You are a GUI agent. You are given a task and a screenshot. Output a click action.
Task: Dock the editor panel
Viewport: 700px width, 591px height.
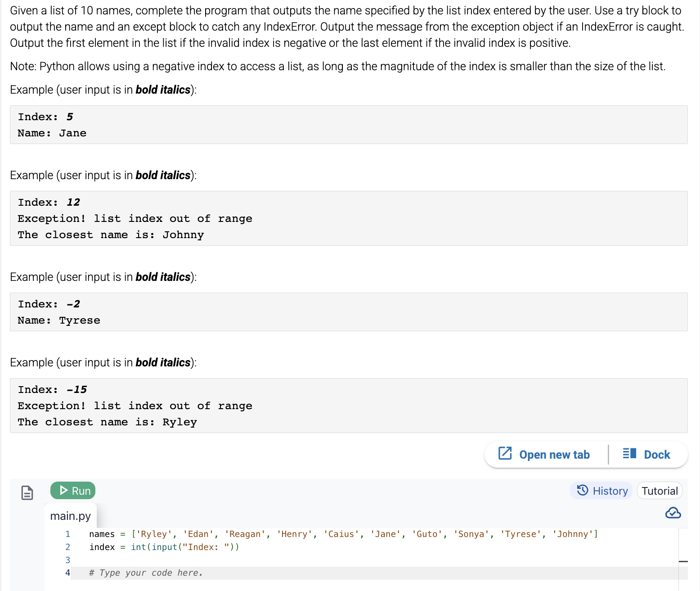(x=646, y=454)
